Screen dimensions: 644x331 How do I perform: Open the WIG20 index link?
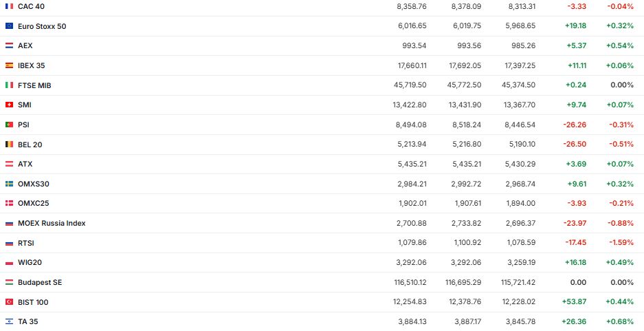(30, 262)
